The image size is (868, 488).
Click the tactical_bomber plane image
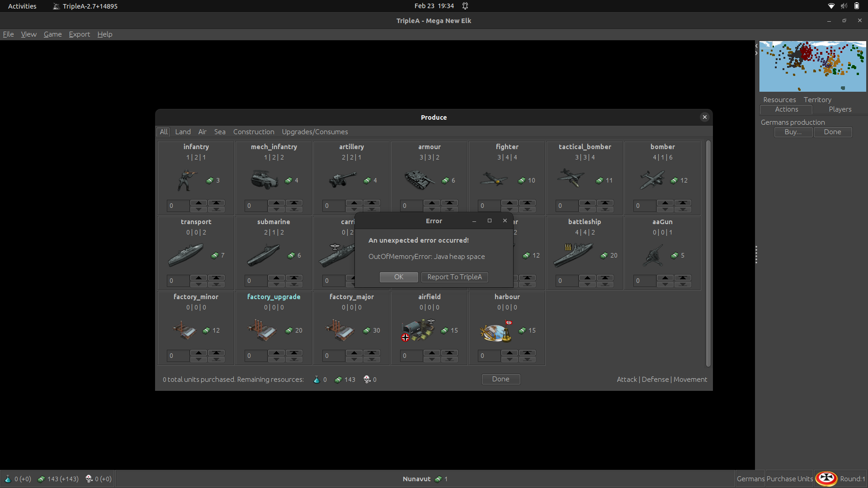click(571, 178)
